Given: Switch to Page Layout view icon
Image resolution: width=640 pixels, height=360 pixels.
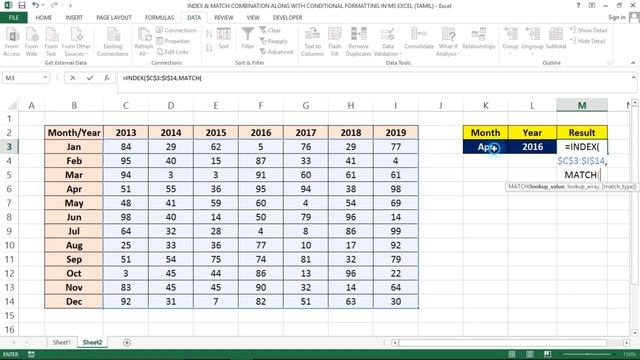Looking at the screenshot, I should coord(529,354).
